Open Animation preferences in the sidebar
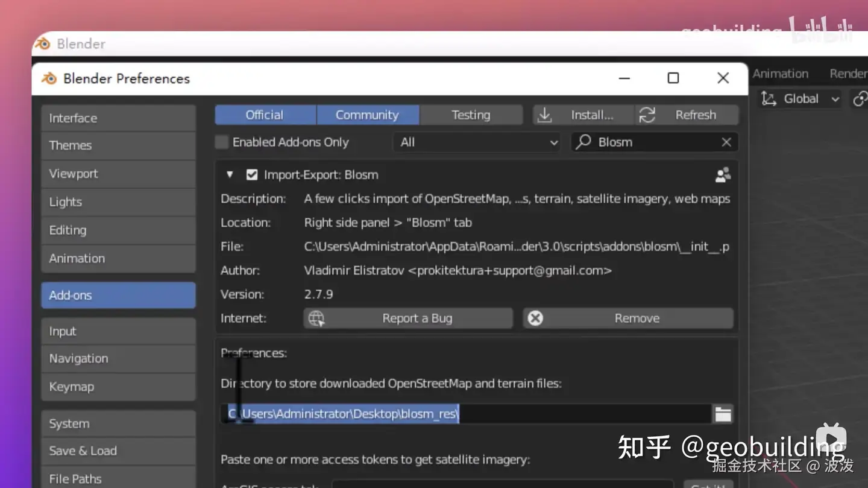Screen dimensions: 868x488 point(118,258)
